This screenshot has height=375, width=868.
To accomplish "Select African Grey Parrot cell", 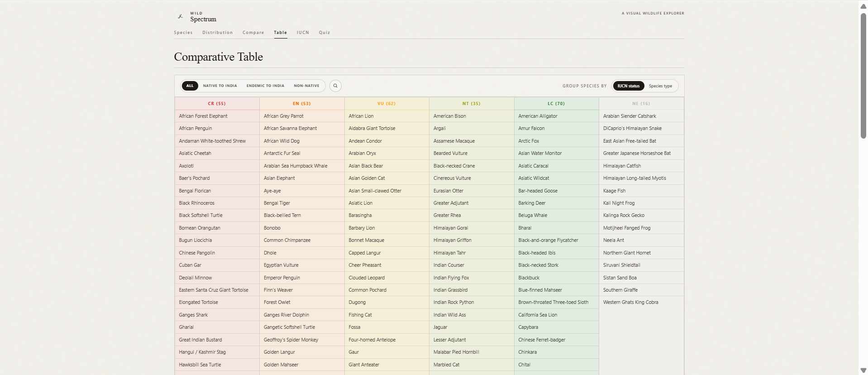I will [x=302, y=116].
